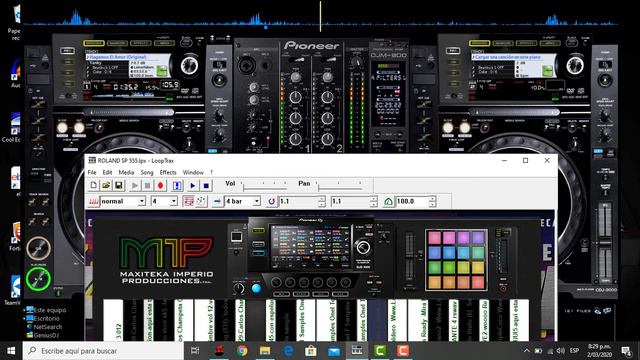
Task: Click the gray stop button in LoopTrax toolbar
Action: click(x=147, y=185)
